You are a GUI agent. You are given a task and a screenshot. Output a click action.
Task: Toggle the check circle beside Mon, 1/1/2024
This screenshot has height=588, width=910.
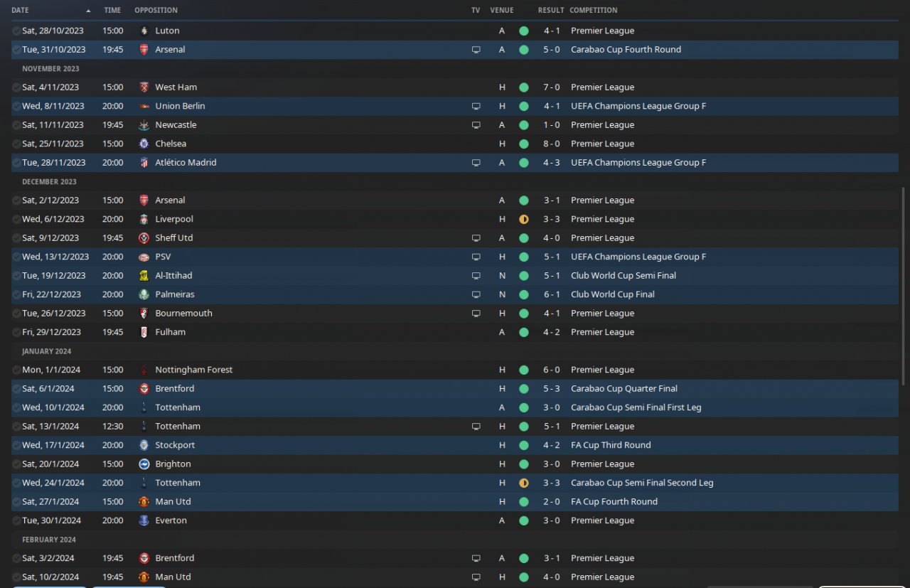16,370
